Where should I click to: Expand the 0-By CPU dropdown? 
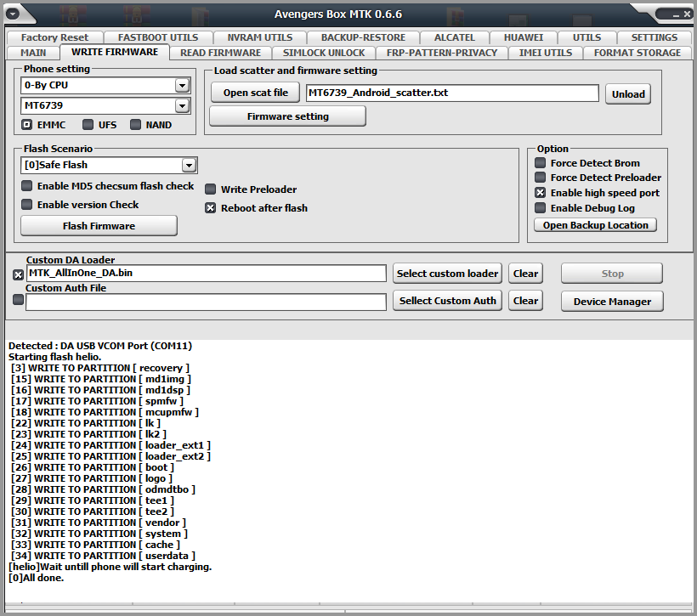click(x=182, y=85)
